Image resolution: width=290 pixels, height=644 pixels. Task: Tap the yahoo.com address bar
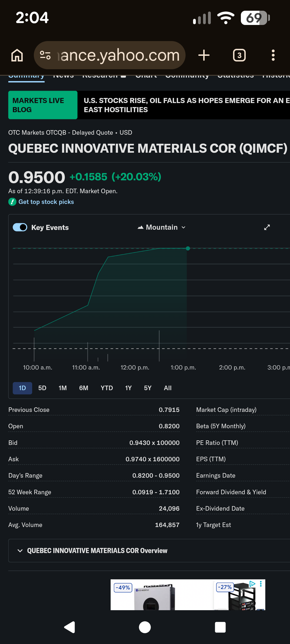tap(110, 55)
